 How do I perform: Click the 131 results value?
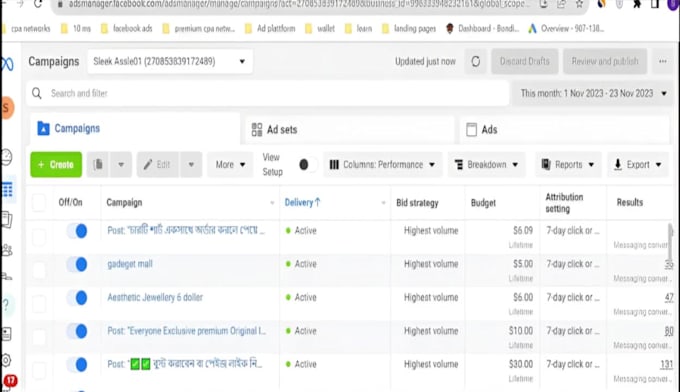coord(666,365)
